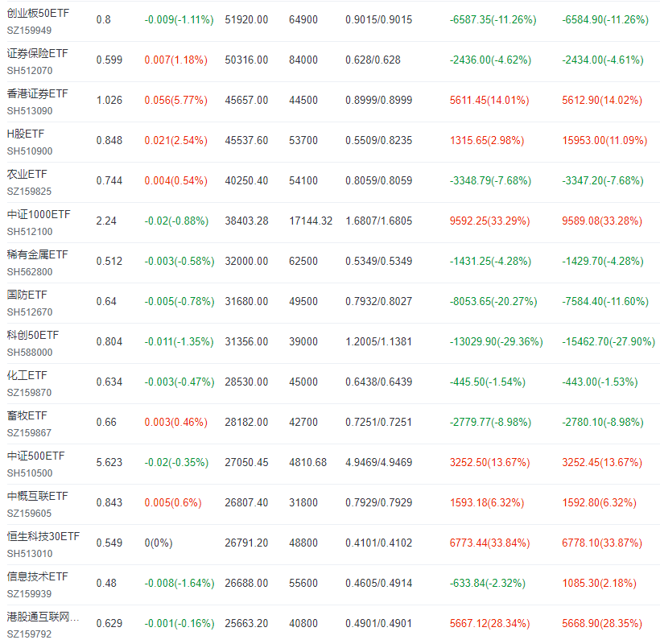Open the 中证500ETF fund name

click(x=35, y=456)
